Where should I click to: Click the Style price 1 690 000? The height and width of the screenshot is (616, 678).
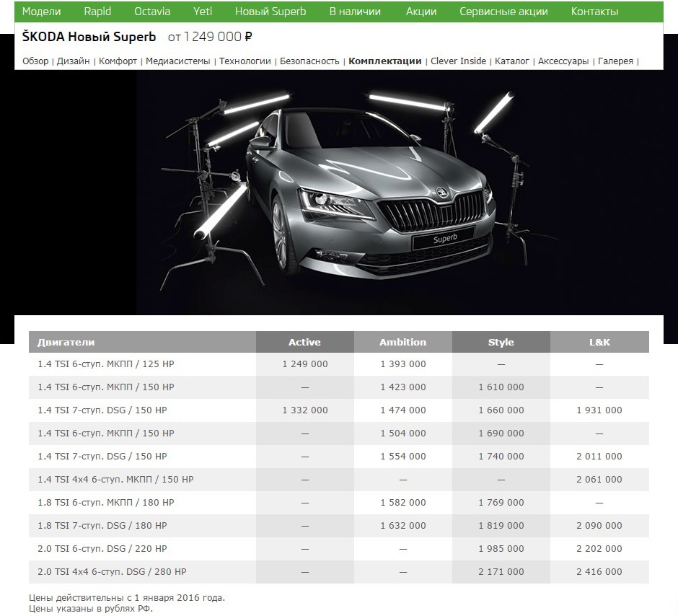coord(501,433)
